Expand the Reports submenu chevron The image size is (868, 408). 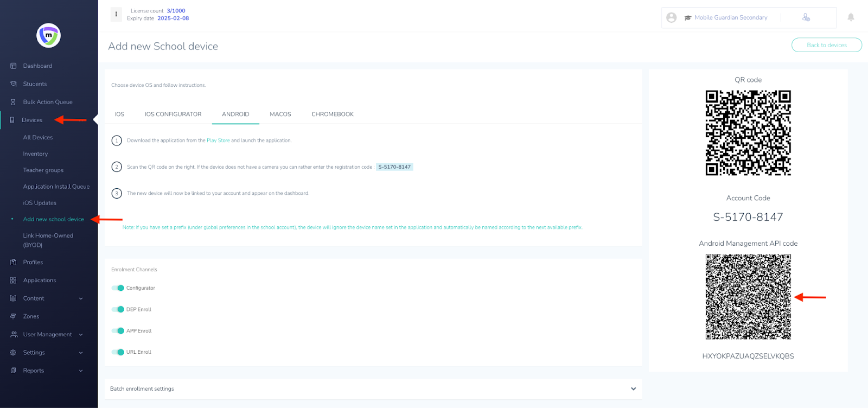(81, 371)
